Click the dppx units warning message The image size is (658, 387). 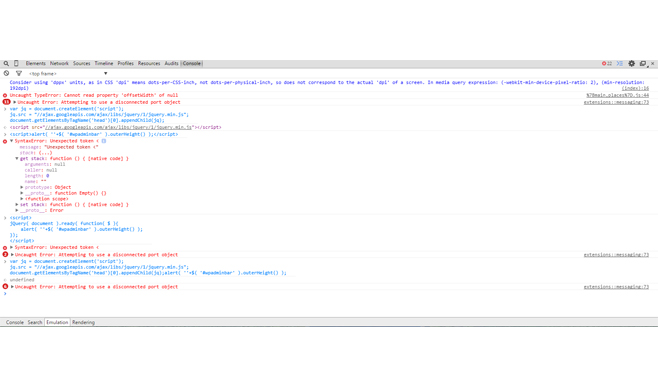click(x=327, y=85)
